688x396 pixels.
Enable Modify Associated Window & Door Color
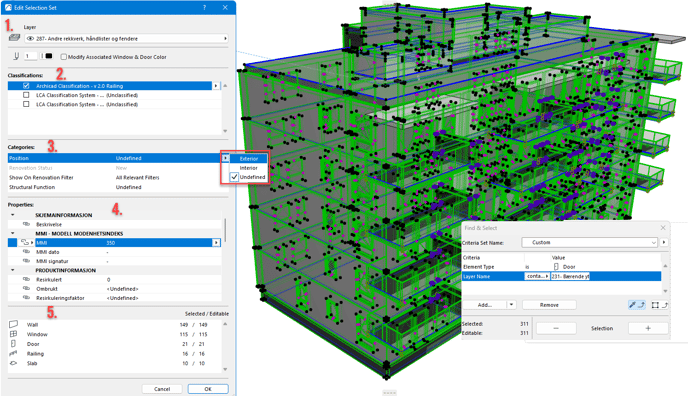pos(64,57)
